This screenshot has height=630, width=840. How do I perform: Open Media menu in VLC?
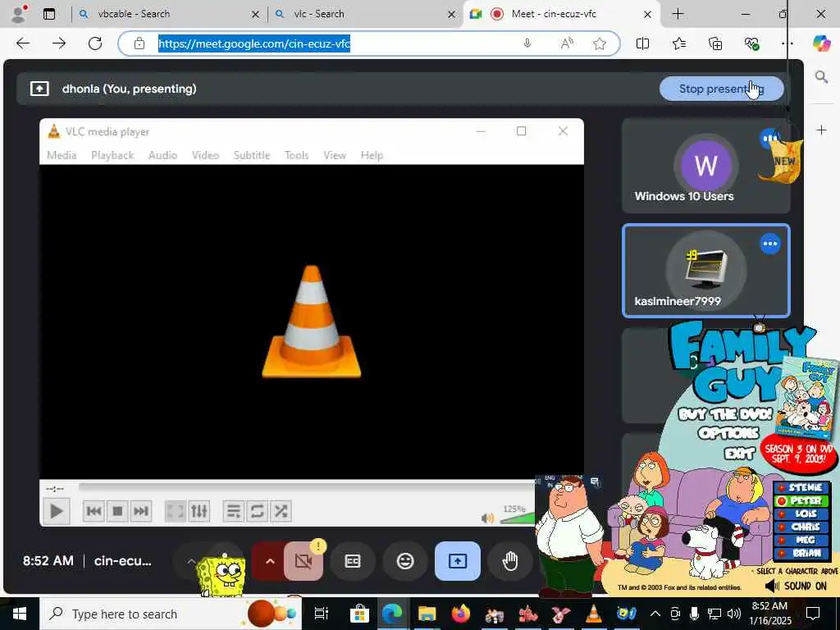point(62,155)
